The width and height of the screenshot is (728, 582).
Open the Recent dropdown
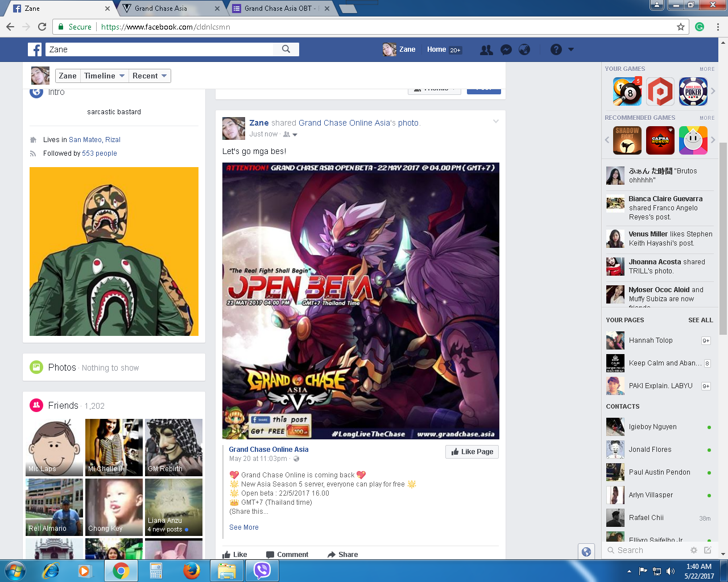click(x=150, y=76)
